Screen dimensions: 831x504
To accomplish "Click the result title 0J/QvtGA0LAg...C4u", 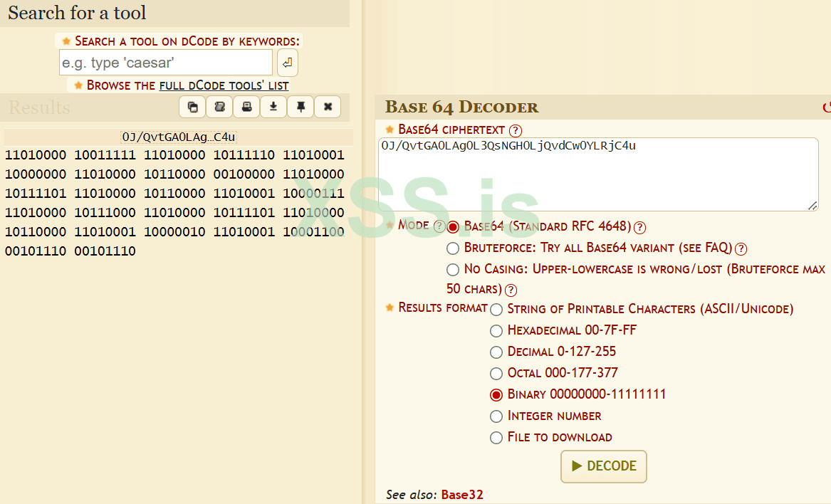I will click(x=179, y=137).
